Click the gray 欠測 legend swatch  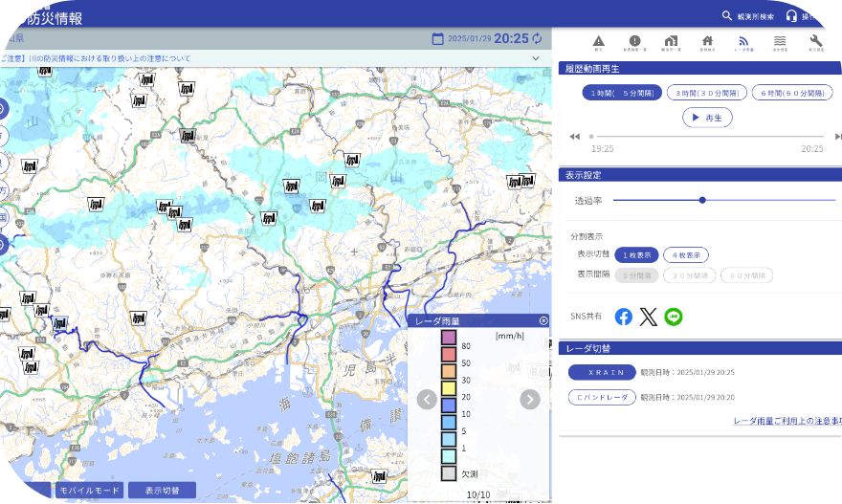[x=449, y=473]
